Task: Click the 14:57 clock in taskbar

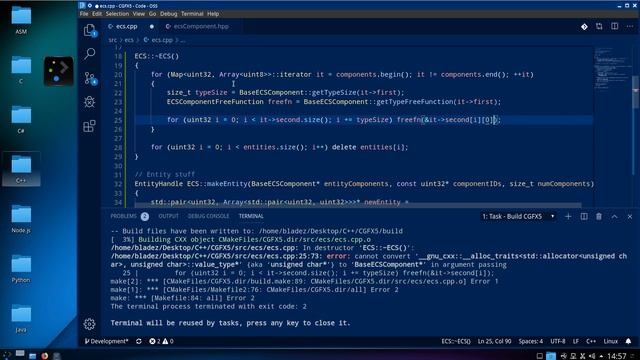Action: 617,356
